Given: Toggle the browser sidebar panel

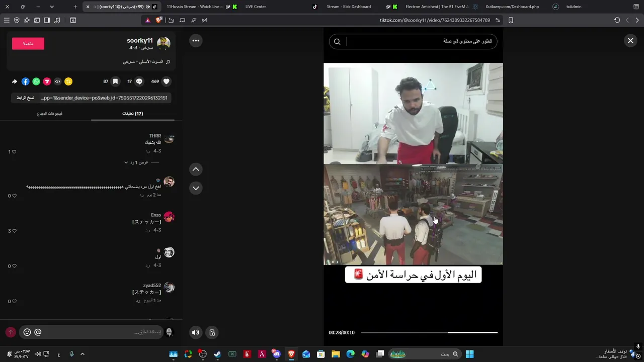Looking at the screenshot, I should [x=47, y=20].
